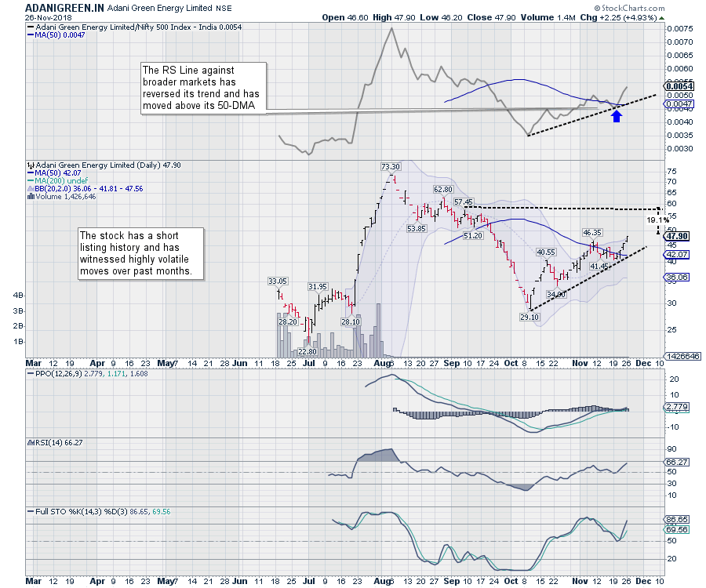
Task: Click the Aug month label on top time axis
Action: (x=382, y=363)
